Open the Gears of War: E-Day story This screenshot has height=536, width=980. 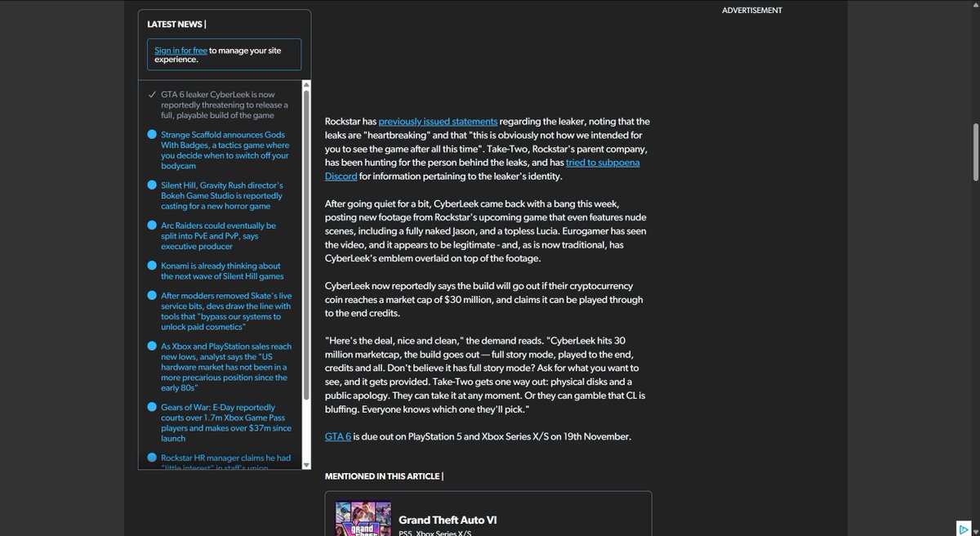225,422
